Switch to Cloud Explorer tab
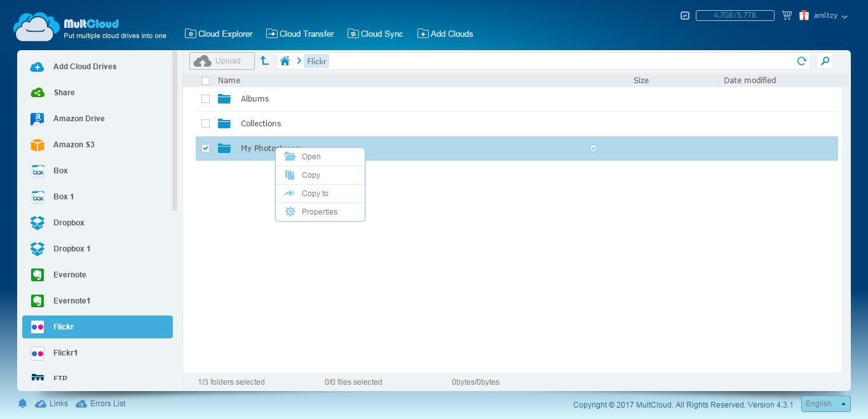 [219, 34]
